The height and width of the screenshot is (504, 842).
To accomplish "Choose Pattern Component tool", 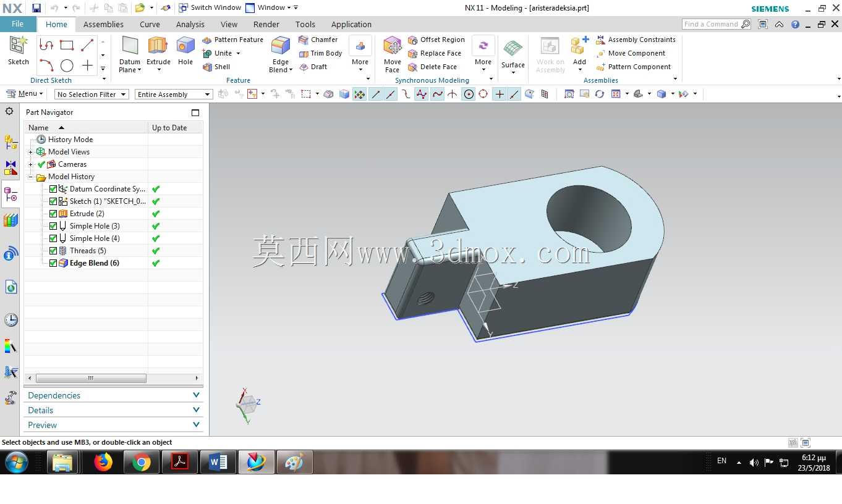I will 633,67.
